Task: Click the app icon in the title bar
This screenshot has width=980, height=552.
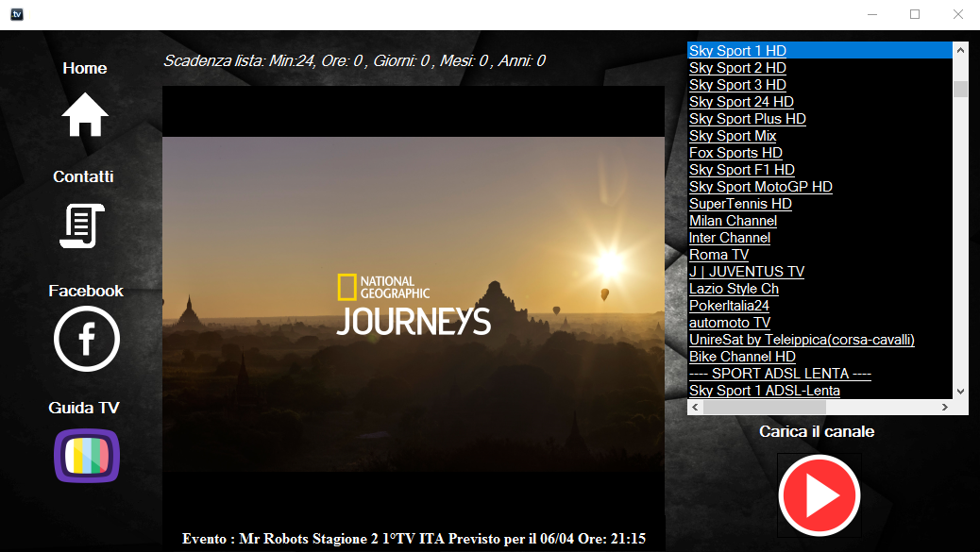Action: click(17, 14)
